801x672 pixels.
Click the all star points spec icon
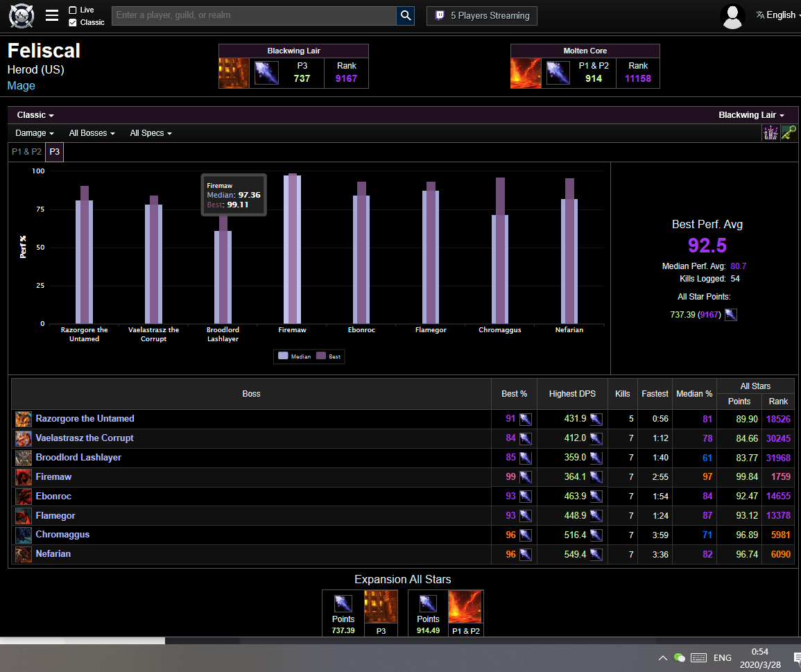[731, 315]
